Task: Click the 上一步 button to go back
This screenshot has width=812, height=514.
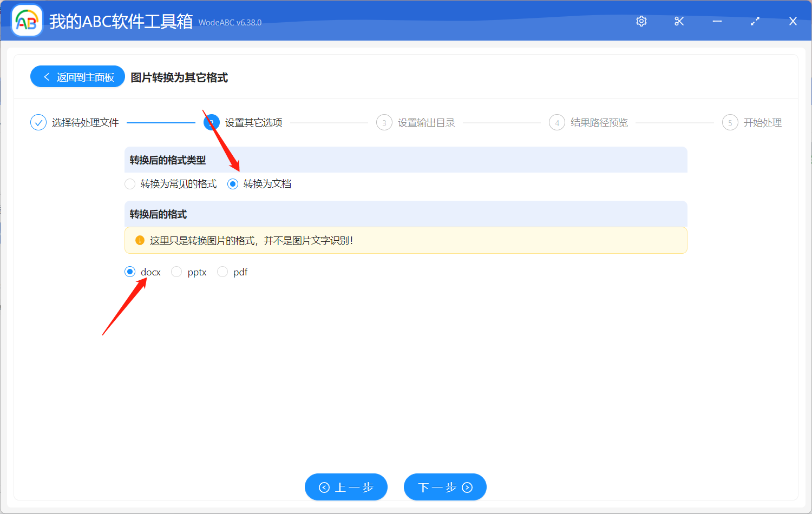Action: click(346, 487)
